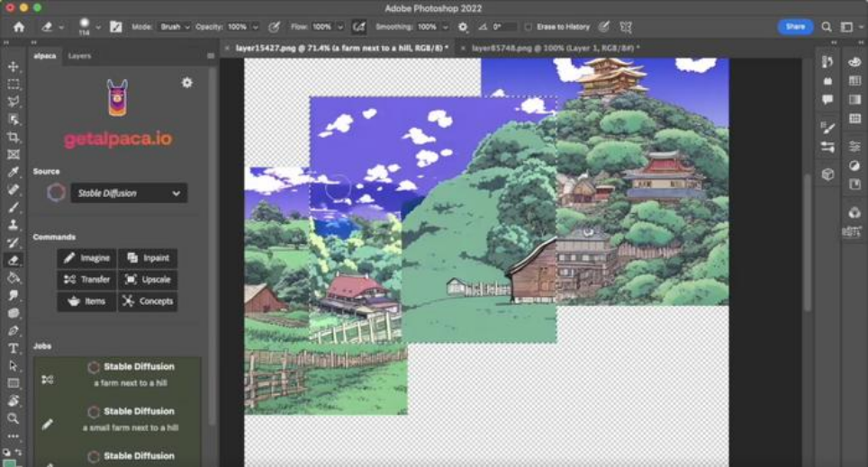
Task: Open the search magnifier icon
Action: click(825, 27)
